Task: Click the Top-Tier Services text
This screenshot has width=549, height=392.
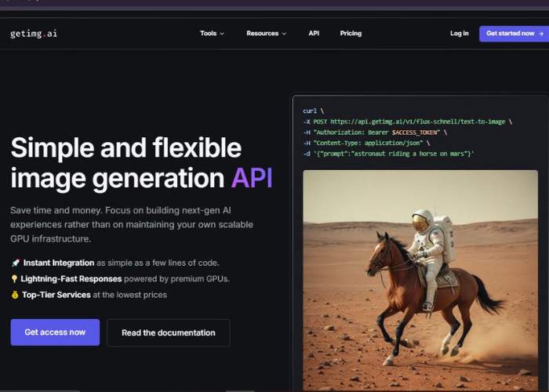Action: 56,295
